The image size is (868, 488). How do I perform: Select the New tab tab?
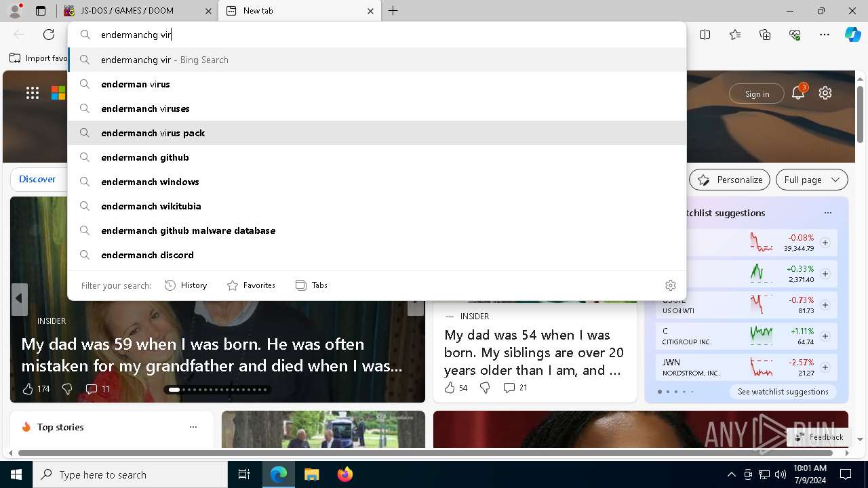(x=300, y=11)
